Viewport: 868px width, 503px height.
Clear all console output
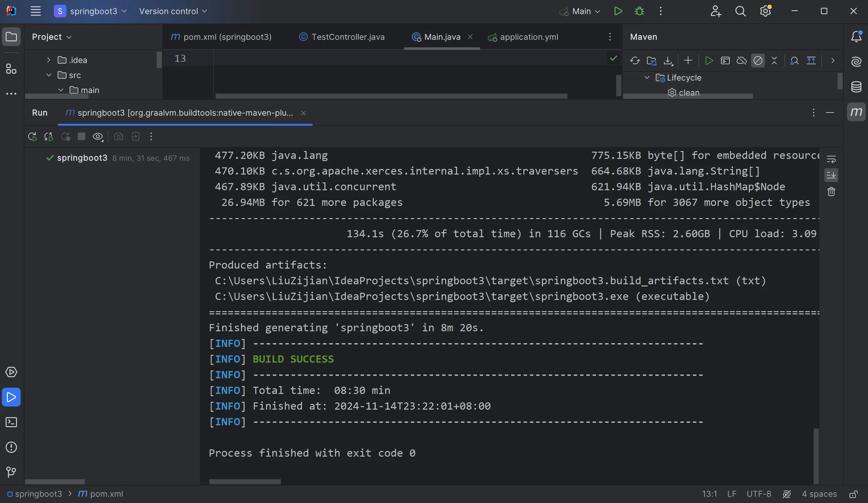(x=831, y=191)
